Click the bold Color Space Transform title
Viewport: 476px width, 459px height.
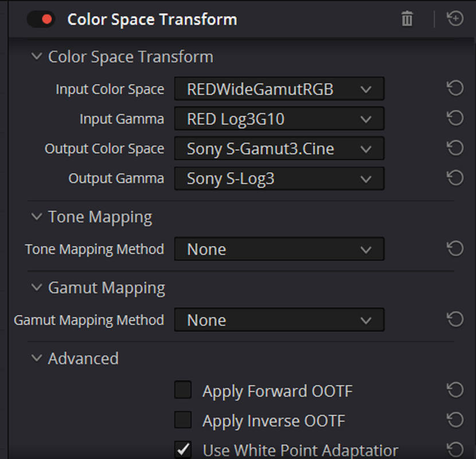[x=152, y=20]
